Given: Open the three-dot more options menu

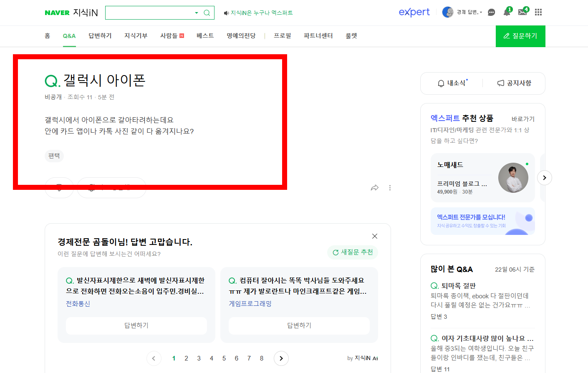Looking at the screenshot, I should 390,188.
